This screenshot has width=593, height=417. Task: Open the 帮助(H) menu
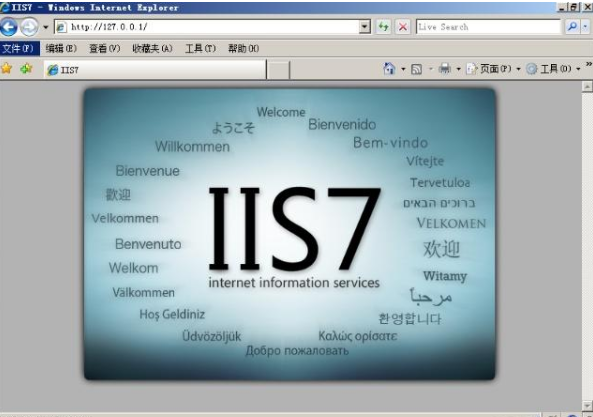[x=244, y=48]
